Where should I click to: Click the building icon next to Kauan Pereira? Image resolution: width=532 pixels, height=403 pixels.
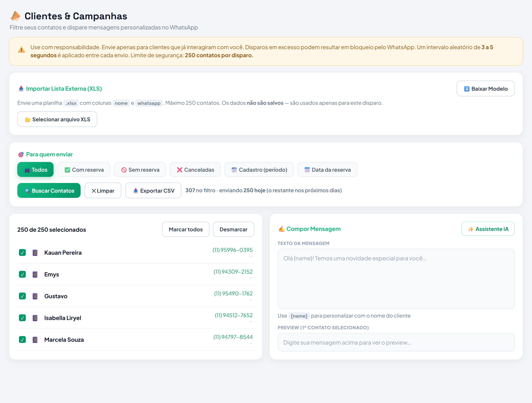(x=35, y=253)
